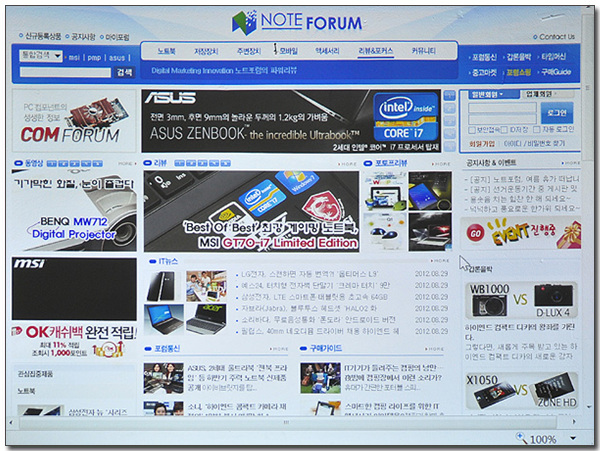
Task: Click the search keyword text field
Action: pyautogui.click(x=65, y=72)
